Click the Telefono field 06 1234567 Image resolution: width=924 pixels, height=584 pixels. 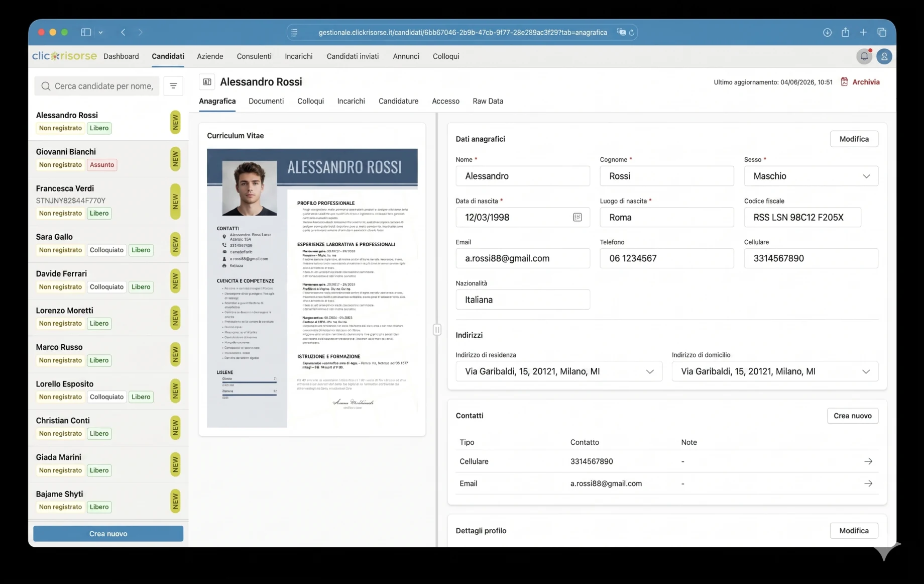point(666,258)
